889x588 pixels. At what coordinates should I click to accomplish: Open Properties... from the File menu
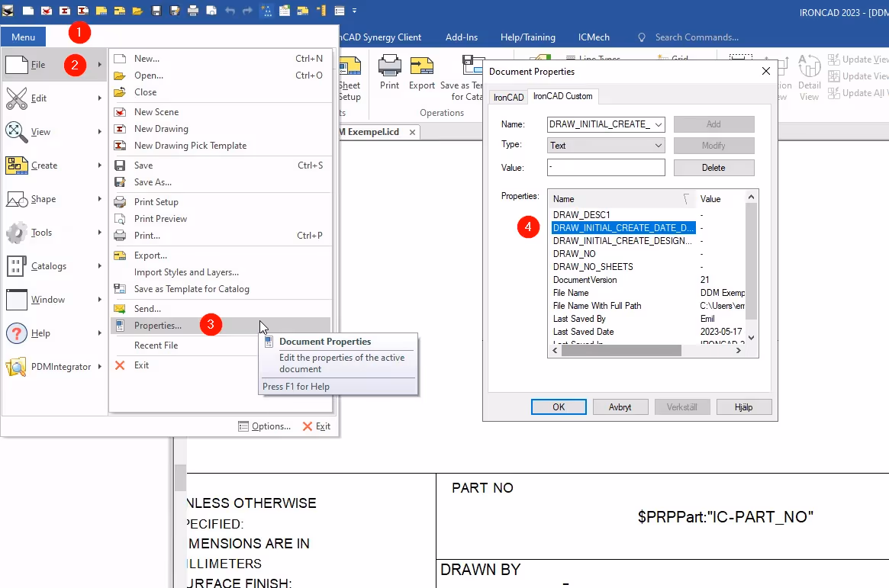[x=220, y=325]
